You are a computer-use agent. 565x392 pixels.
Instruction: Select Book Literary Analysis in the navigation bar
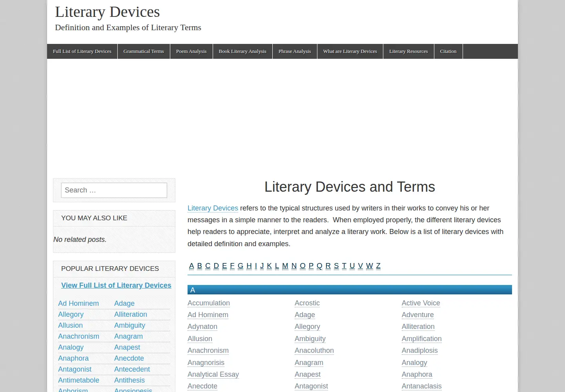[242, 51]
